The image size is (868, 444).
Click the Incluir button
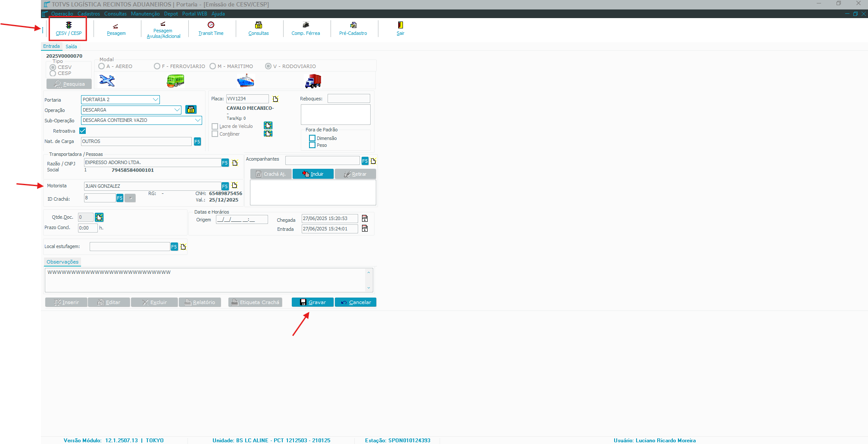coord(313,174)
